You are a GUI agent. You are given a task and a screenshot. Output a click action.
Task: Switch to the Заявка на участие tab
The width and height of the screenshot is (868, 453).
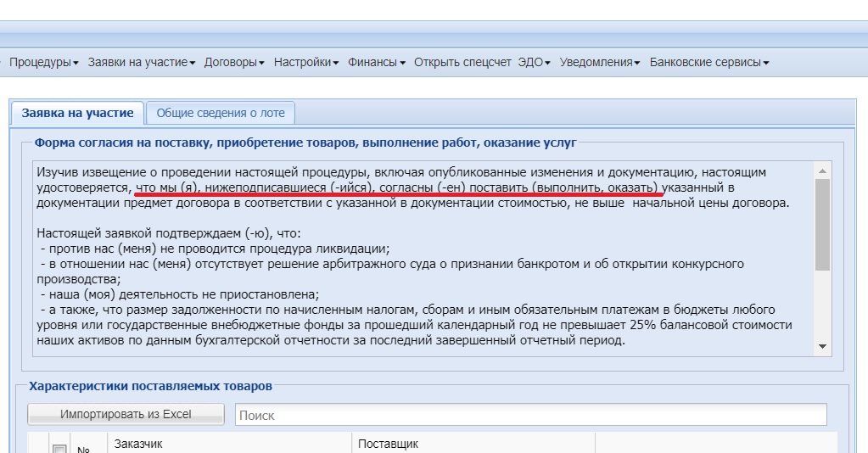[x=77, y=113]
